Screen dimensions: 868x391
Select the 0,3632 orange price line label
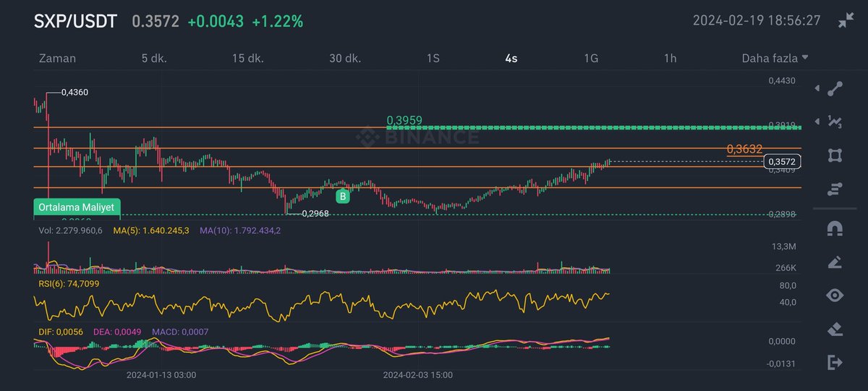click(x=744, y=149)
